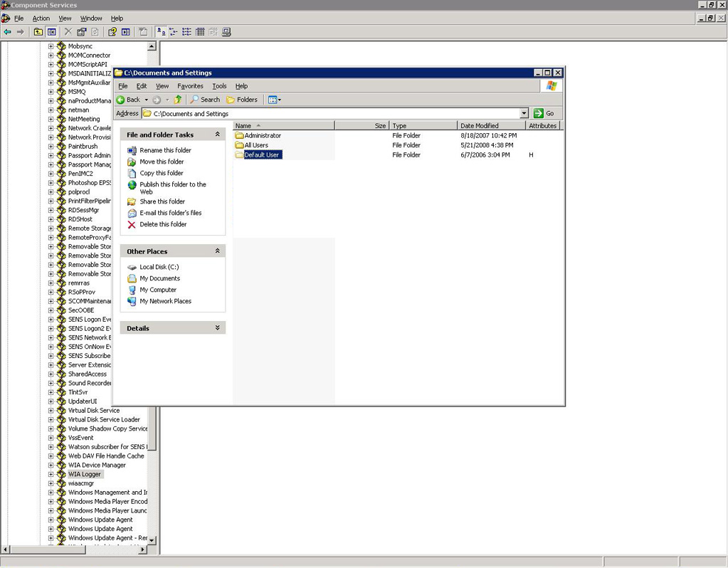
Task: Click Delete this folder link
Action: pyautogui.click(x=163, y=224)
